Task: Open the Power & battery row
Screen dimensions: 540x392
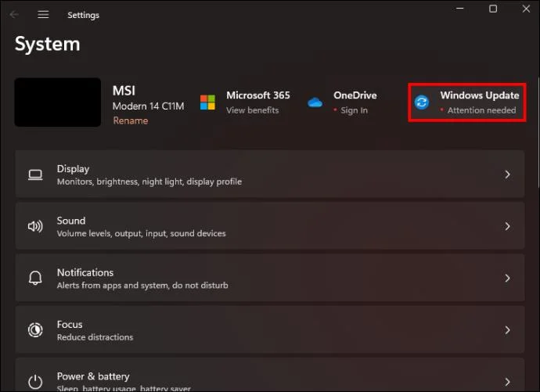Action: coord(270,375)
